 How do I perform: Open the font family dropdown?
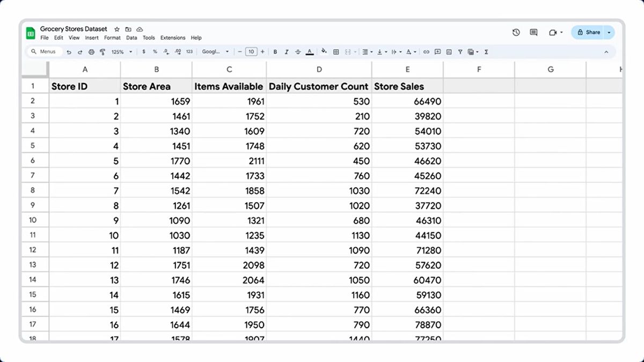click(x=215, y=52)
